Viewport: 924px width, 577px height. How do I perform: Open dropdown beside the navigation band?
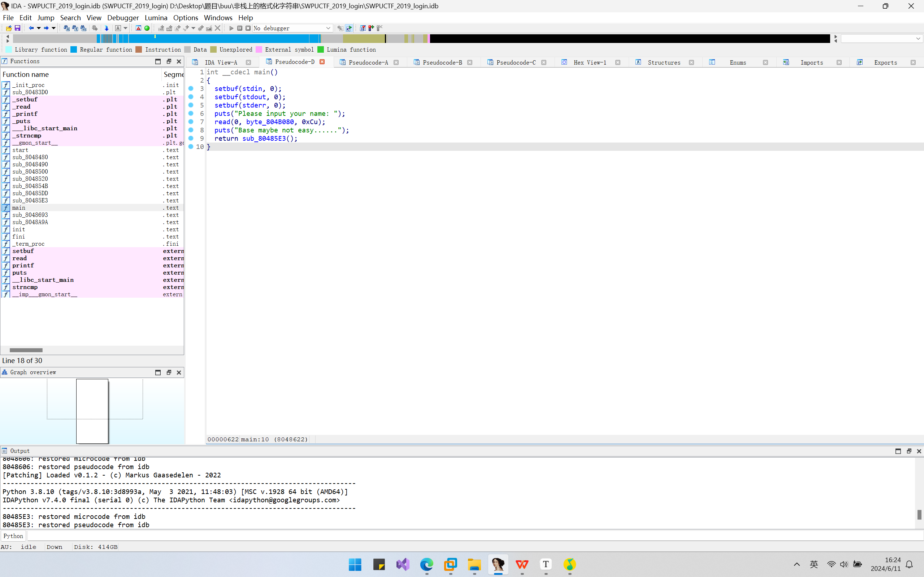[918, 39]
